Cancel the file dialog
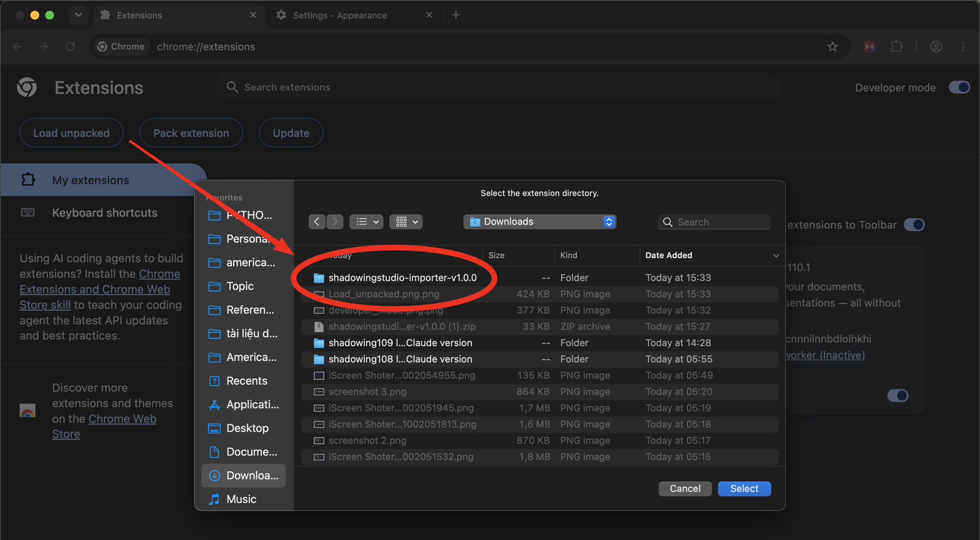This screenshot has width=980, height=540. [685, 489]
